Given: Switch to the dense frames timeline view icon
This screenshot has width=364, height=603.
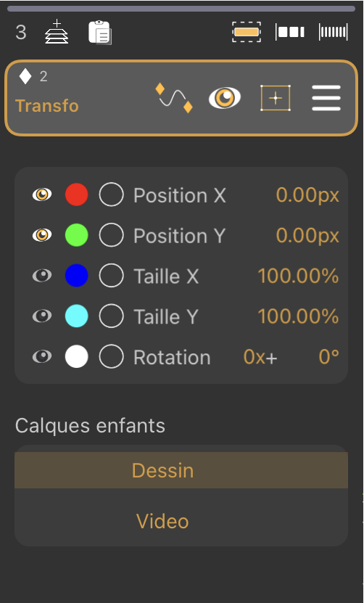Looking at the screenshot, I should point(334,32).
